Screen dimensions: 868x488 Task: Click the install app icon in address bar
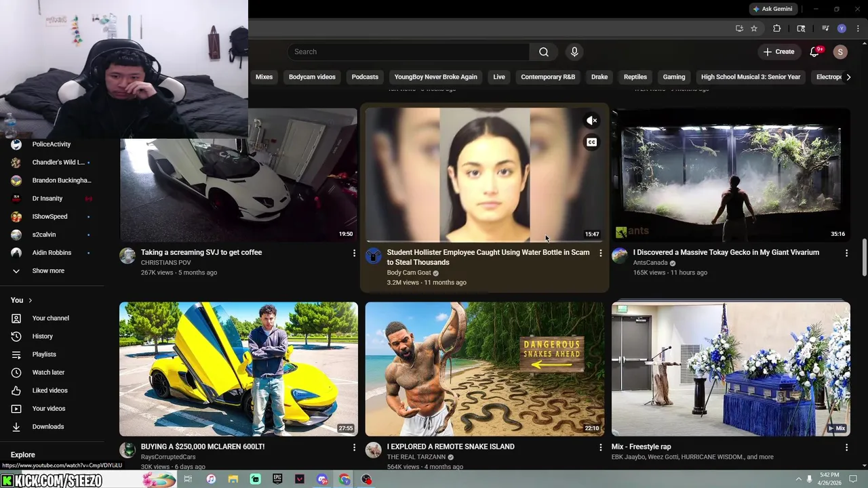coord(739,28)
